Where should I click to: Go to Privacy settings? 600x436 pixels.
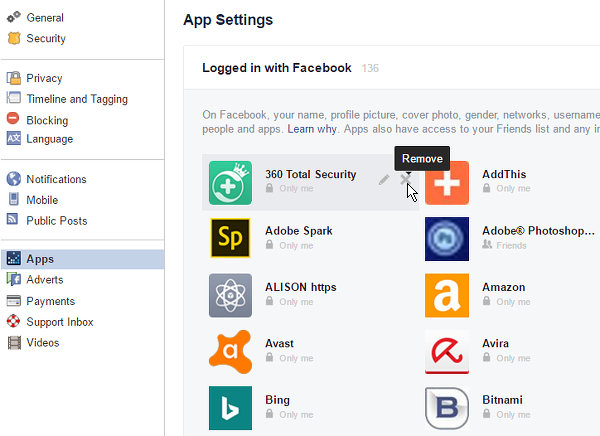pyautogui.click(x=44, y=78)
